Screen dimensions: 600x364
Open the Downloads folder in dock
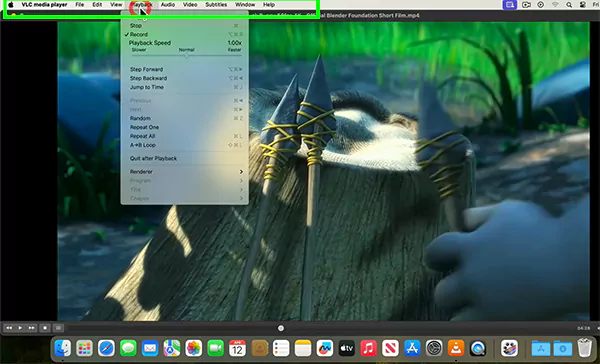point(562,348)
